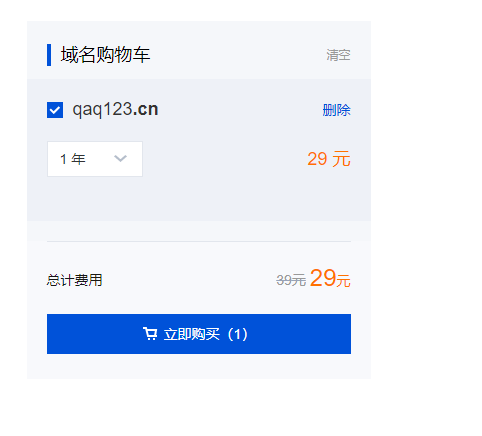
Task: Click the 立即购买 button text
Action: pos(192,334)
